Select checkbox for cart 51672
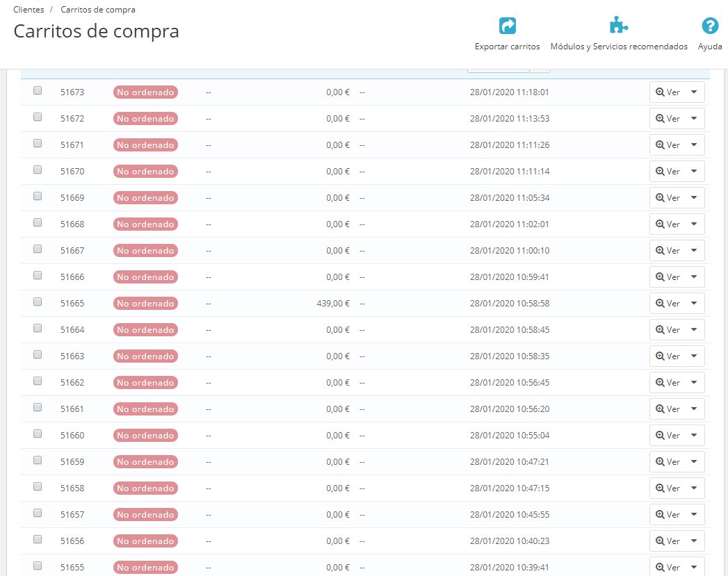The height and width of the screenshot is (576, 728). click(38, 117)
